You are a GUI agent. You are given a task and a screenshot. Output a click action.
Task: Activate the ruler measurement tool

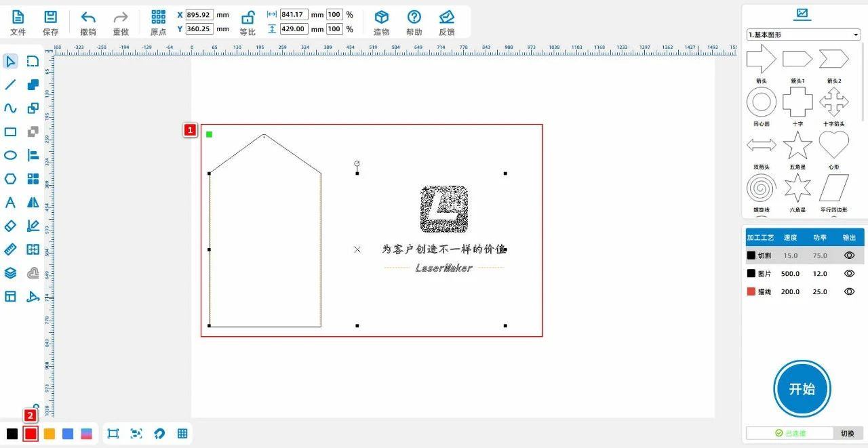pyautogui.click(x=10, y=249)
